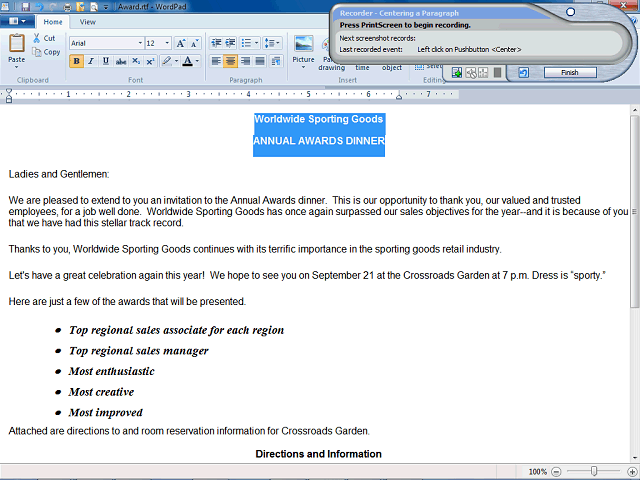
Task: Click the left indent marker on ruler
Action: [x=9, y=98]
